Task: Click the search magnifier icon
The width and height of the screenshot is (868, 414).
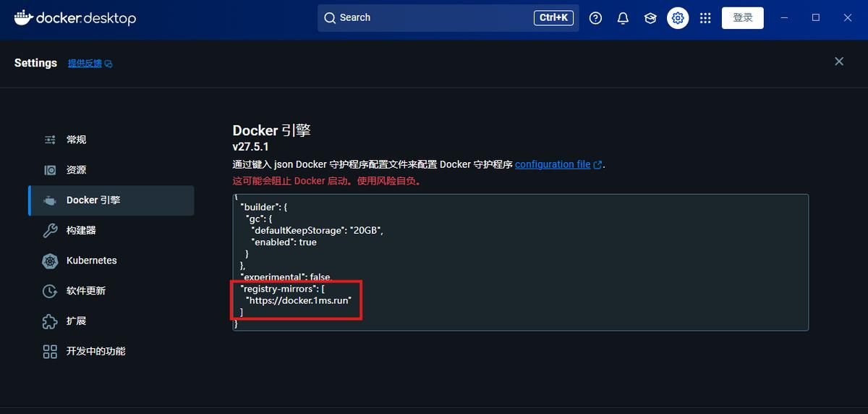Action: click(x=330, y=18)
